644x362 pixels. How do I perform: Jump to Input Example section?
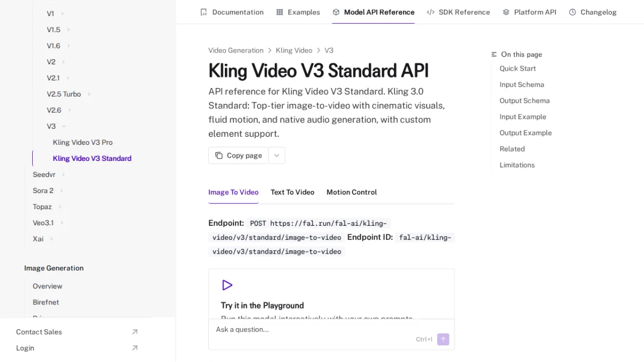pyautogui.click(x=523, y=116)
